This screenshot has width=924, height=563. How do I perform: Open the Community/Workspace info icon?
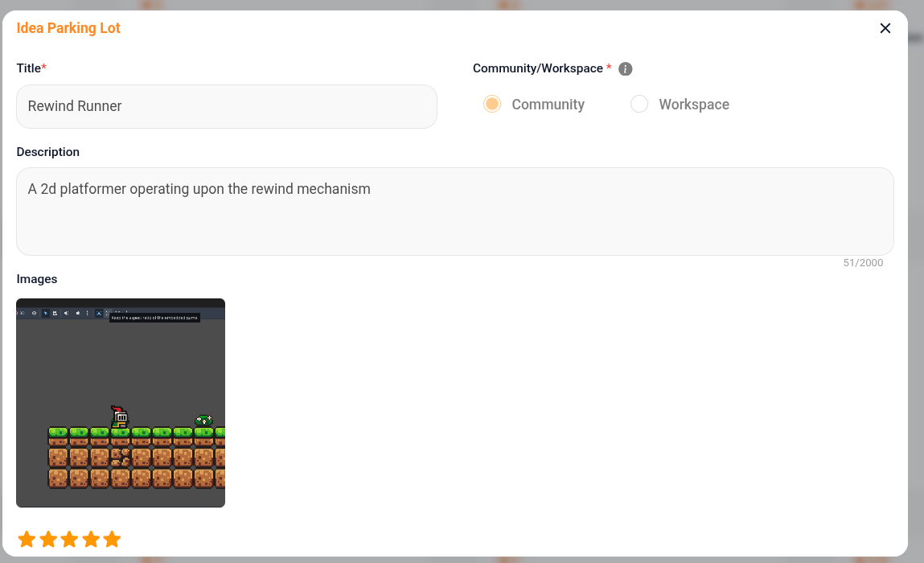625,69
